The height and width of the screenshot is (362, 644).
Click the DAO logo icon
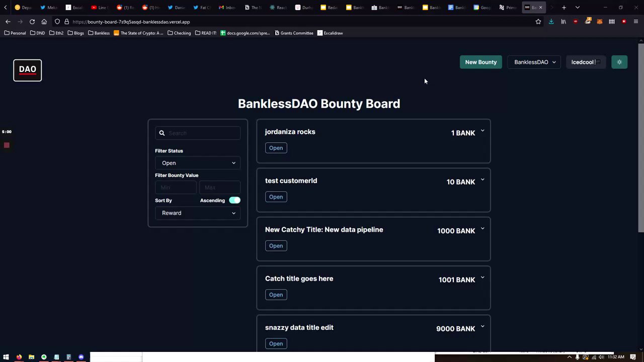point(28,70)
